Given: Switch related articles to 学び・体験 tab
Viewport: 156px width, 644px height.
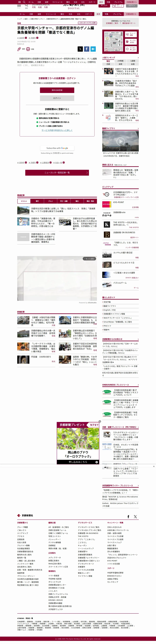Looking at the screenshot, I should click(x=64, y=201).
